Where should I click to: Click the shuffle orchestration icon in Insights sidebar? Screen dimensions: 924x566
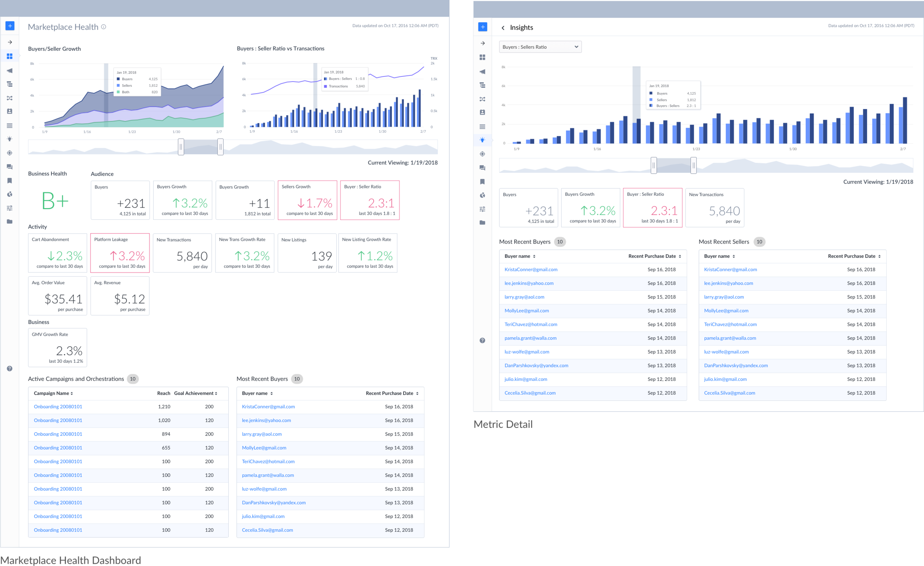point(483,99)
